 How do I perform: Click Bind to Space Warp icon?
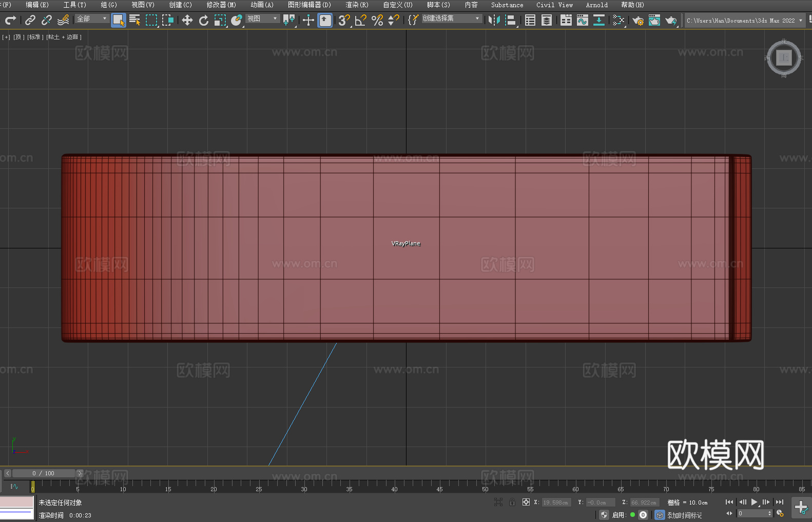click(63, 20)
